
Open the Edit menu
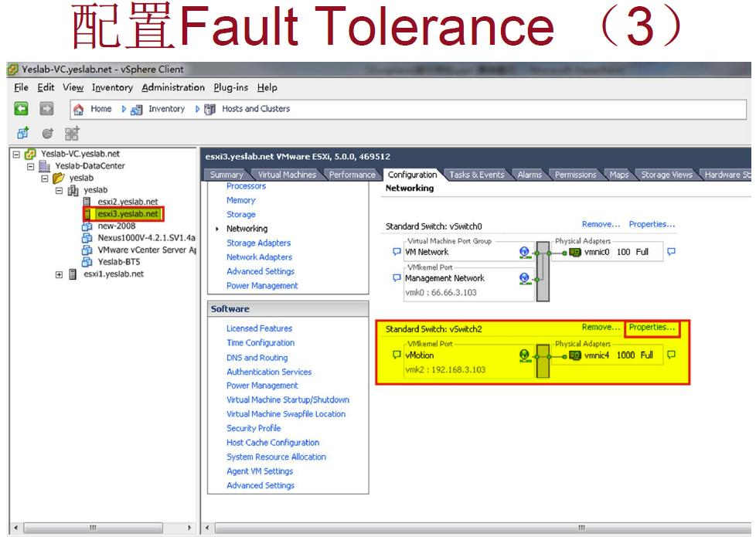pos(46,87)
